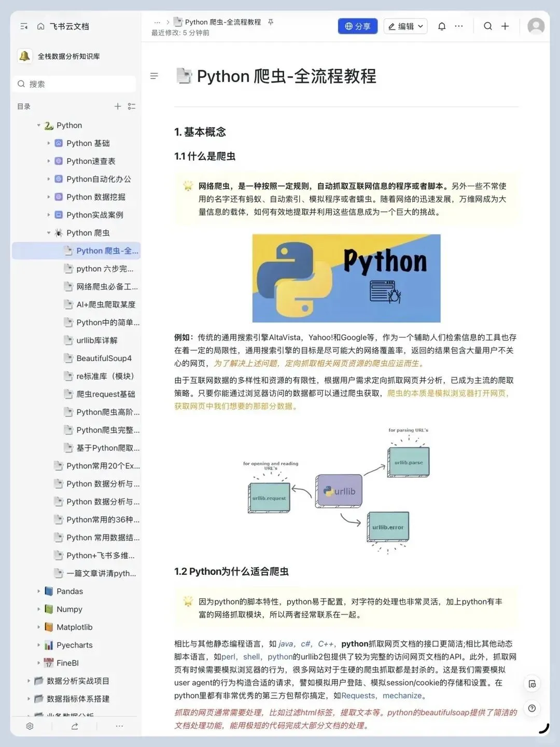Open the user avatar profile
This screenshot has height=747, width=560.
coord(536,26)
